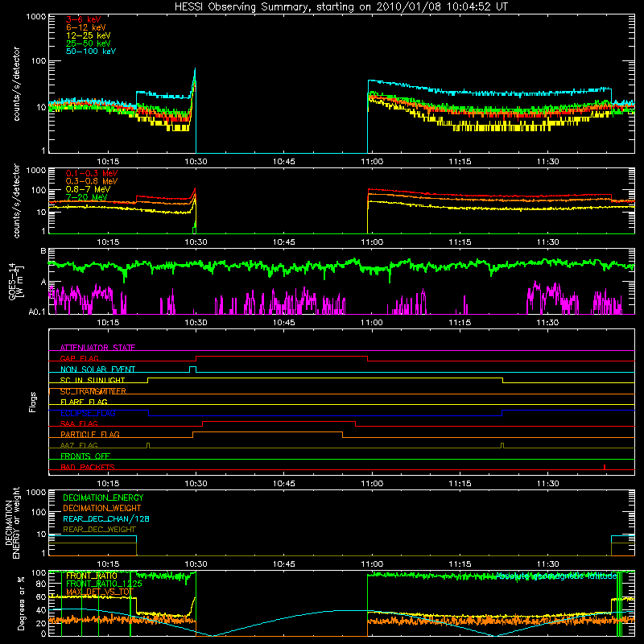Select the 3-6 keV legend label
Image resolution: width=644 pixels, height=644 pixels.
[x=84, y=19]
